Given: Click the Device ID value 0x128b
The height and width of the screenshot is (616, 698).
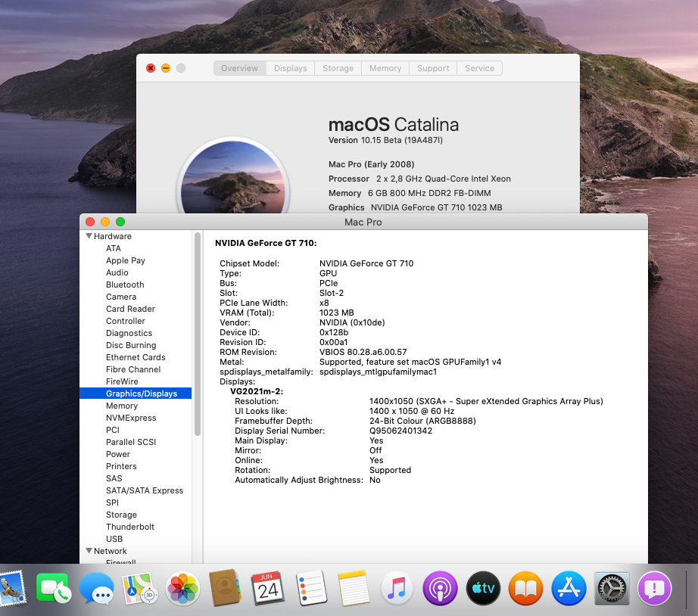Looking at the screenshot, I should (x=334, y=332).
